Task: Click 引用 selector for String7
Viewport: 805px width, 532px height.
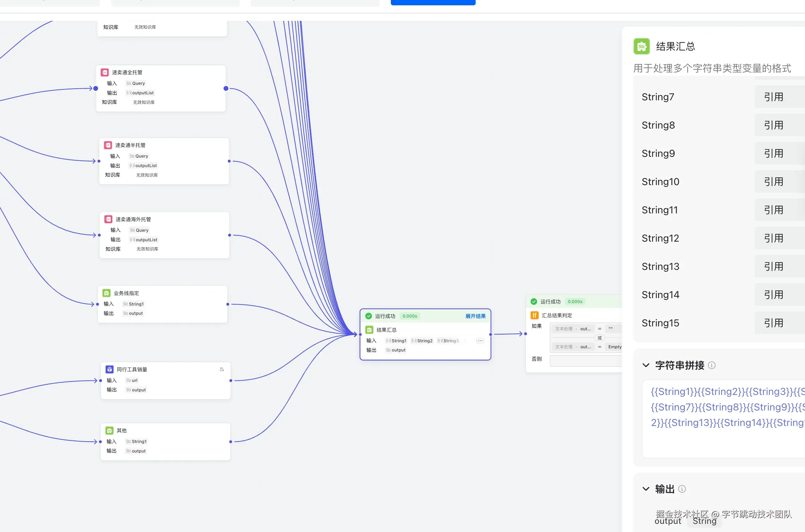Action: 774,97
